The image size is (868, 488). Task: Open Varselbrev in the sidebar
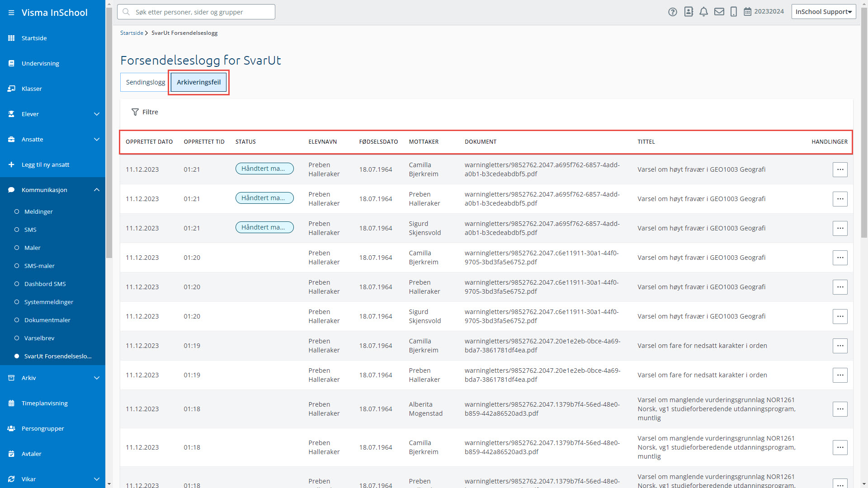point(39,338)
